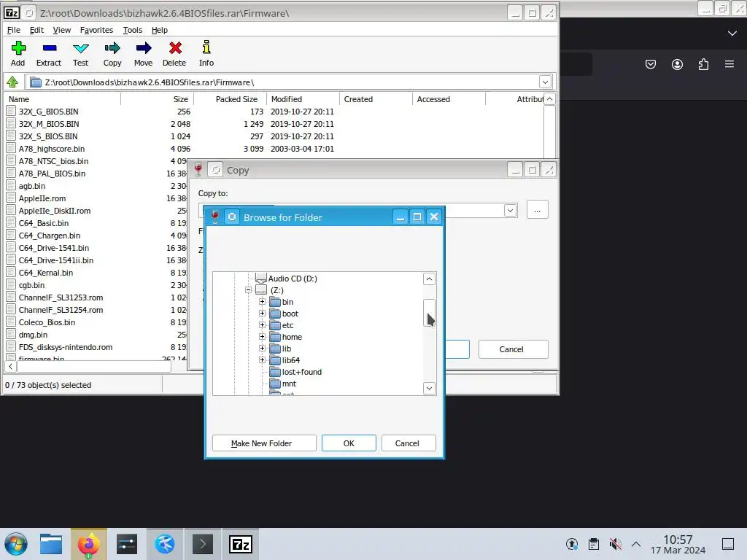Screen dimensions: 747x560
Task: Select file FDS_disksys-nintendo.rom
Action: click(65, 346)
